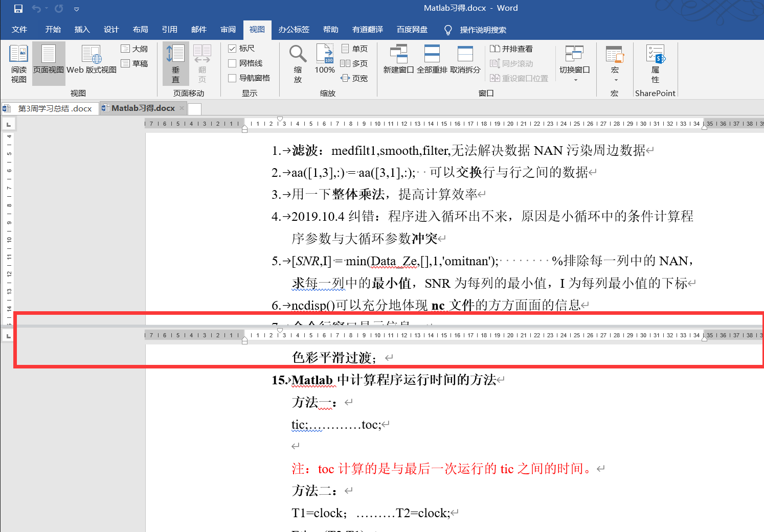Open the 有道翻译 ribbon tab
The height and width of the screenshot is (532, 764).
coord(368,30)
